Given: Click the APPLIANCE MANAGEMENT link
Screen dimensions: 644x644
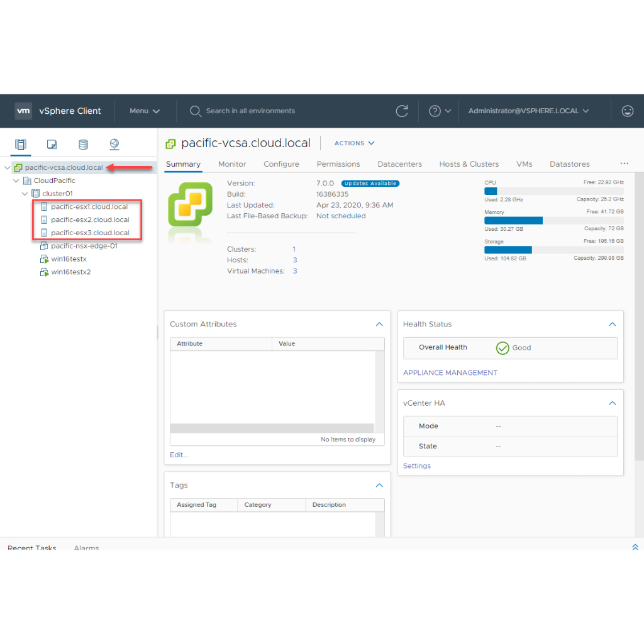Looking at the screenshot, I should pos(450,373).
